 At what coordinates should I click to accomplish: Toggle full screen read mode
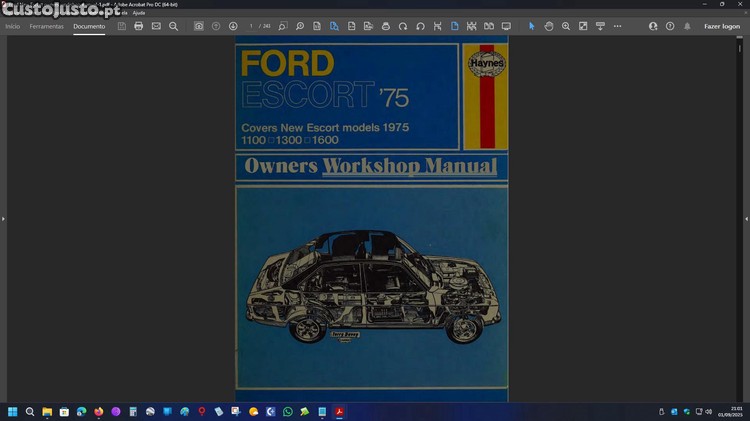[506, 26]
